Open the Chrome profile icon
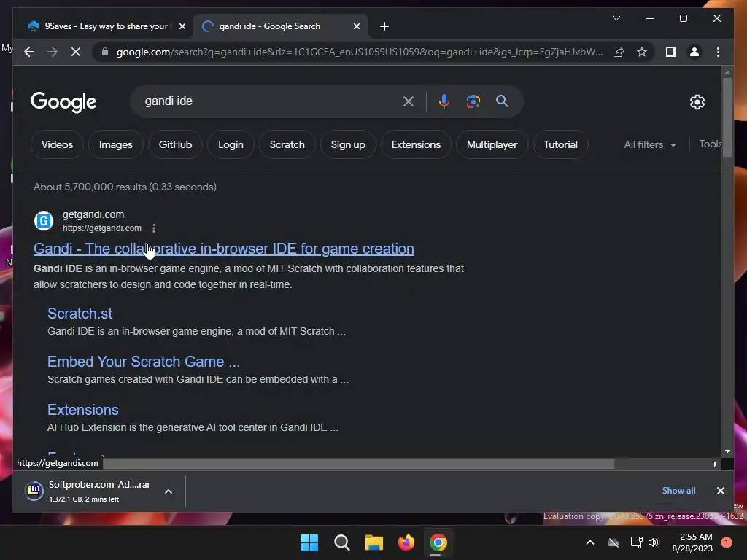Viewport: 747px width, 560px height. (694, 52)
